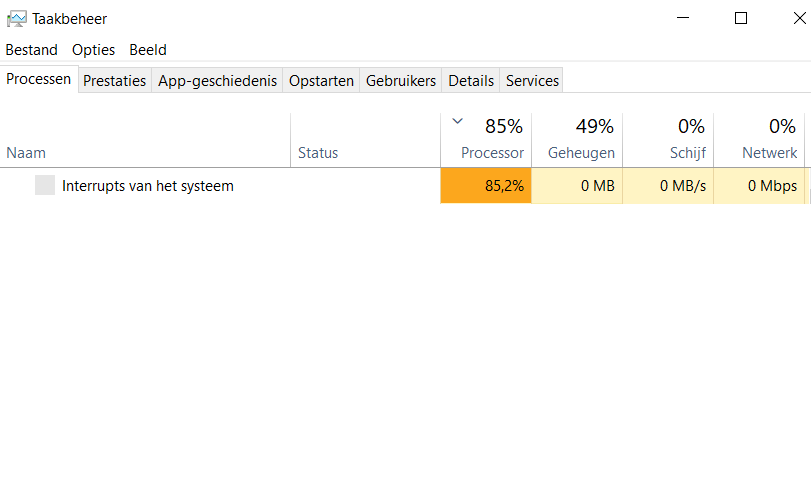This screenshot has height=504, width=811.
Task: Open the Beeld menu
Action: point(148,50)
